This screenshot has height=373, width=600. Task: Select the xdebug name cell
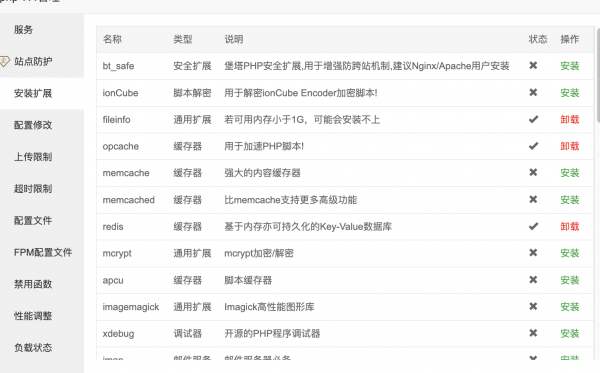[x=118, y=334]
